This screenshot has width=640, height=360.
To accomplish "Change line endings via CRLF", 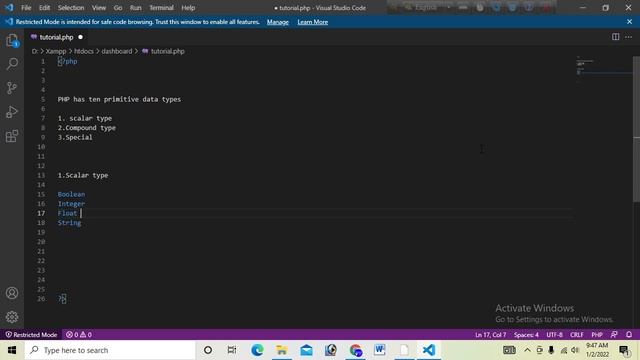I will pos(577,335).
